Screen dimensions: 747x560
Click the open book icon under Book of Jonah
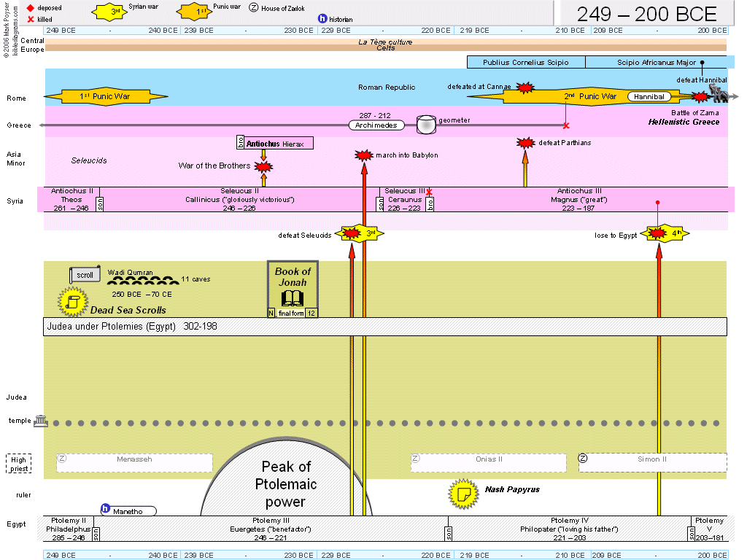coord(292,297)
